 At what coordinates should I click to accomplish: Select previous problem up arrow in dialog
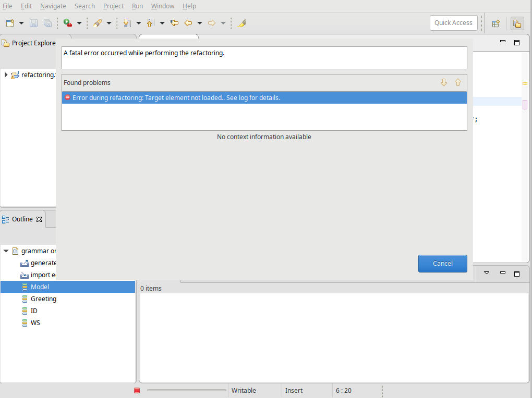coord(458,82)
